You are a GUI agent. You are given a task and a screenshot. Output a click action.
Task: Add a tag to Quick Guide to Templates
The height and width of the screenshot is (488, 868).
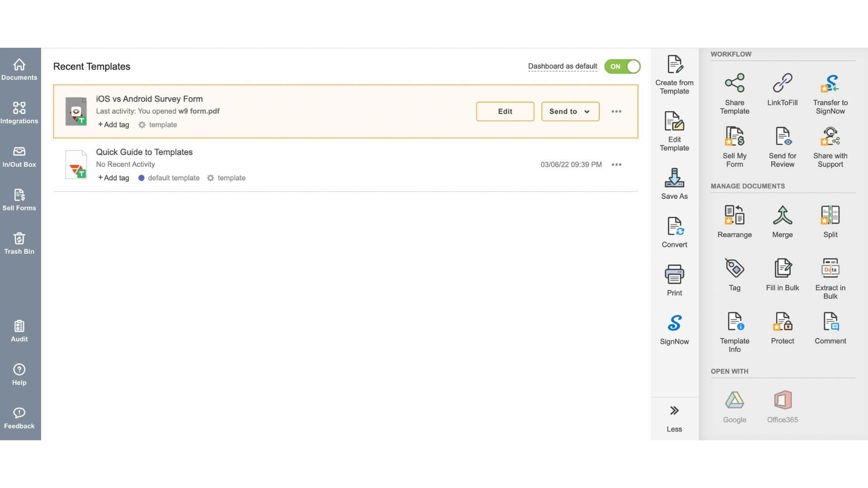pyautogui.click(x=113, y=178)
